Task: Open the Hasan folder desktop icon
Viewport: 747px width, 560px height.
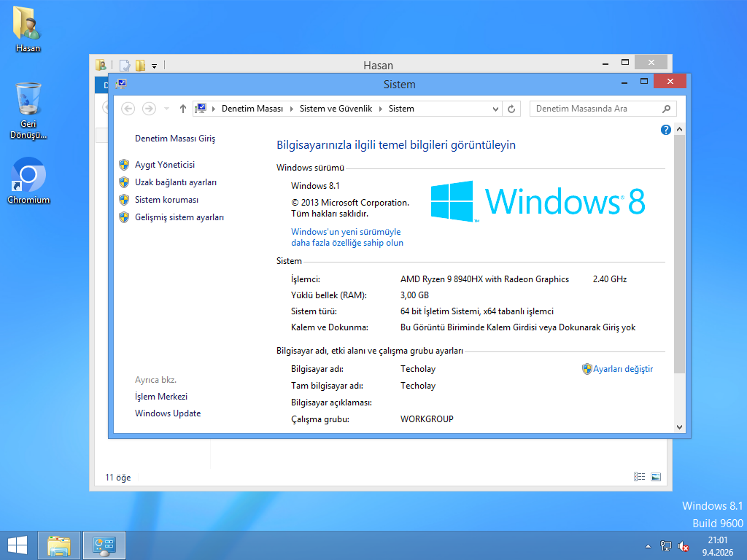Action: (x=28, y=29)
